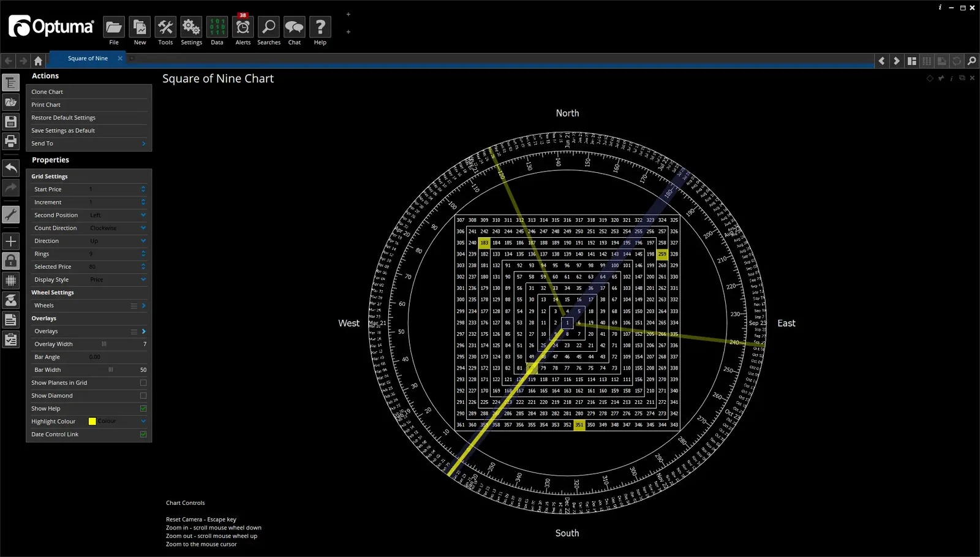Expand the Send To submenu arrow
The image size is (980, 557).
click(x=143, y=143)
